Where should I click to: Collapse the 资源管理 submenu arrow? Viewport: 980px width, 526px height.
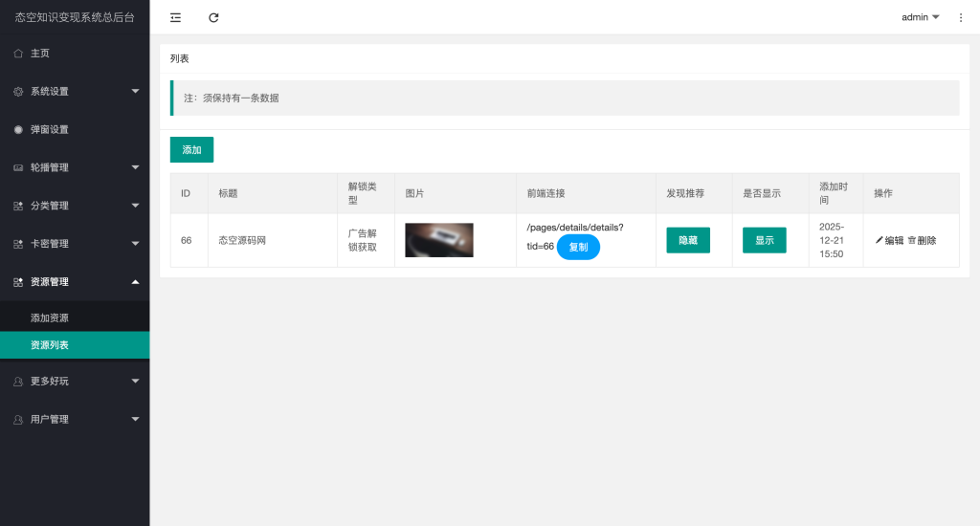pos(135,281)
